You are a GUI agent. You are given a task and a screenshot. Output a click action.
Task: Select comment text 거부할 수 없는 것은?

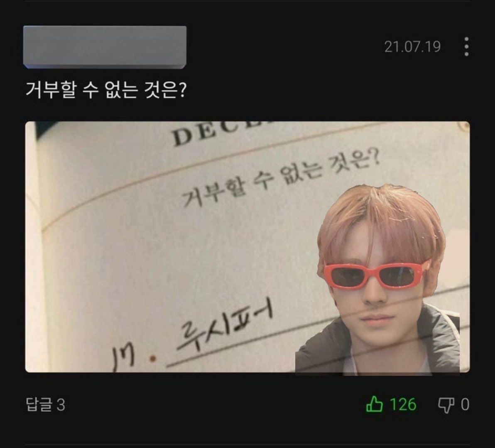(106, 90)
